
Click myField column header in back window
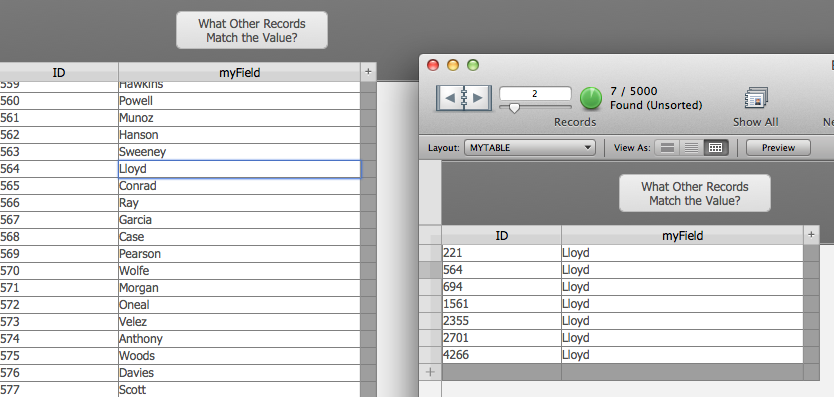[x=239, y=72]
